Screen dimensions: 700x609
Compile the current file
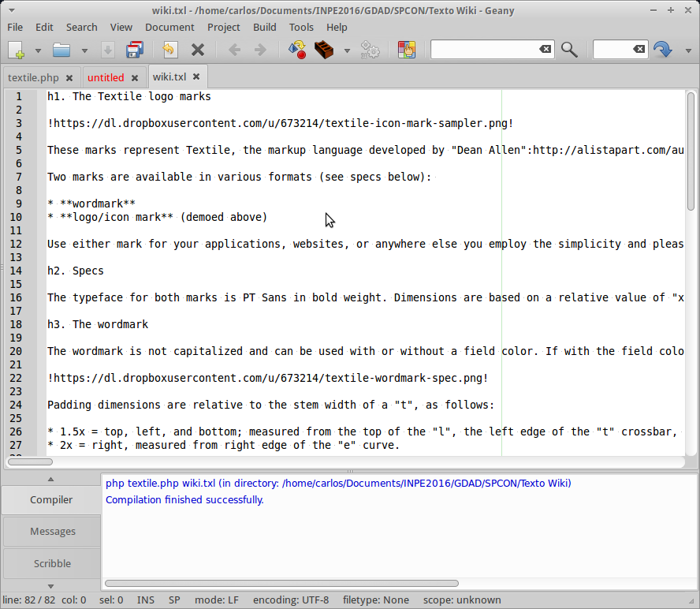point(297,50)
